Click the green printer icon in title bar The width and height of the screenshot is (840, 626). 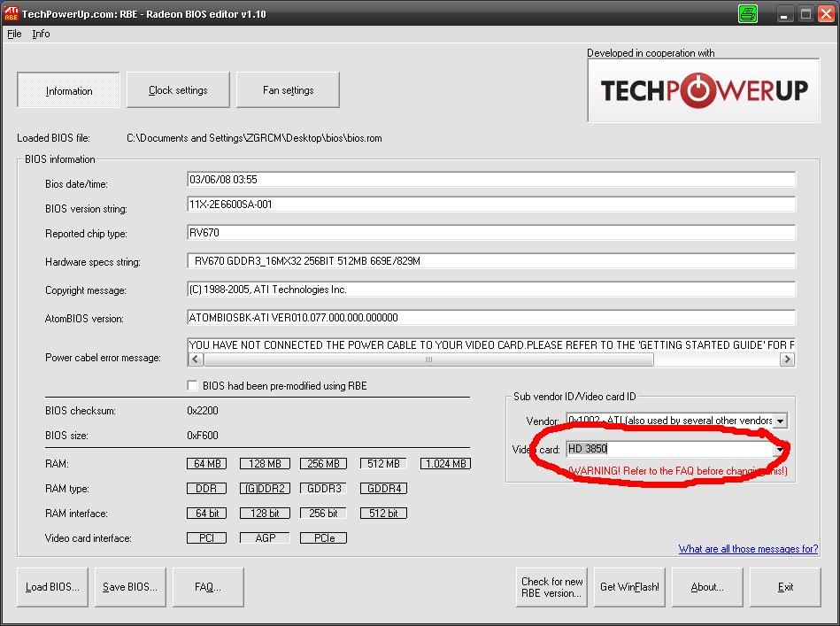748,13
